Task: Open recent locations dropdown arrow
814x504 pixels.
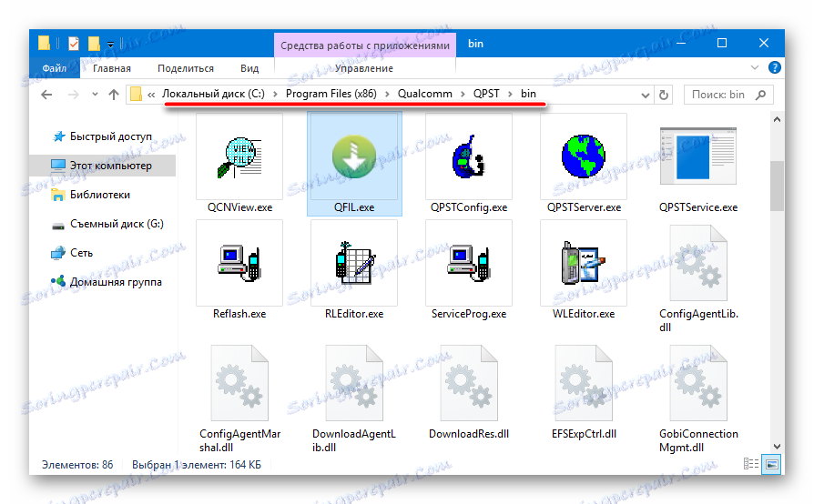Action: [x=95, y=95]
